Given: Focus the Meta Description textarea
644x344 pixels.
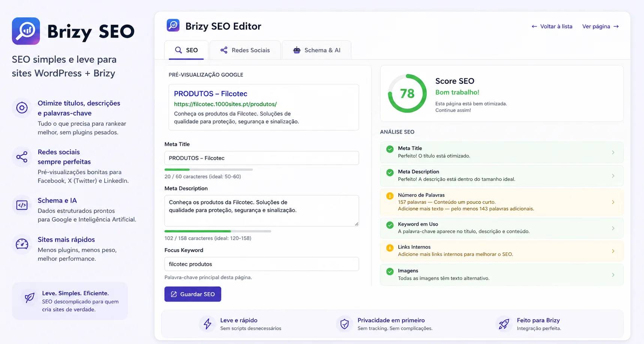Looking at the screenshot, I should 261,211.
